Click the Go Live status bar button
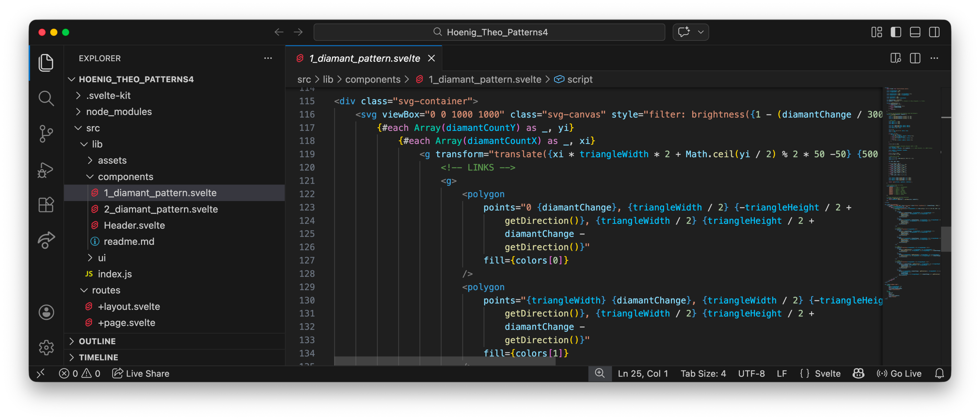Image resolution: width=980 pixels, height=420 pixels. [899, 374]
